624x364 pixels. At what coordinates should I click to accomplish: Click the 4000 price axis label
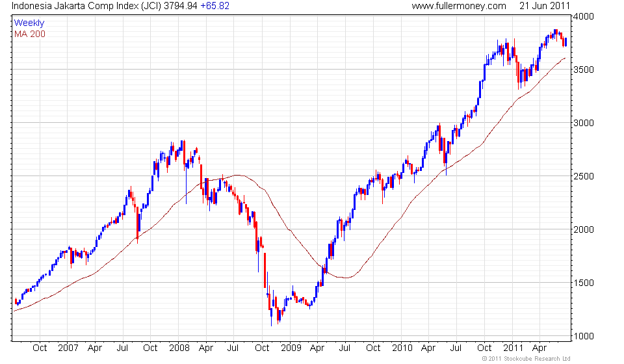(584, 16)
